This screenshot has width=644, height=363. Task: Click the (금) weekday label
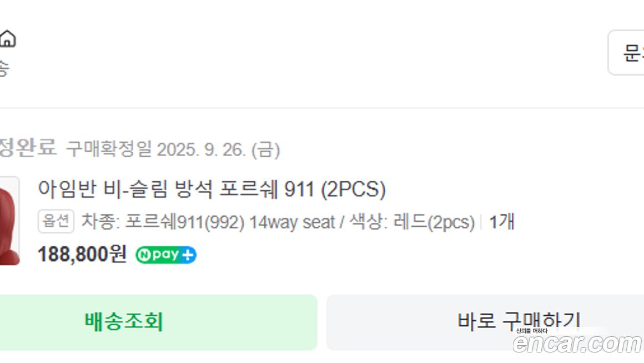coord(265,150)
